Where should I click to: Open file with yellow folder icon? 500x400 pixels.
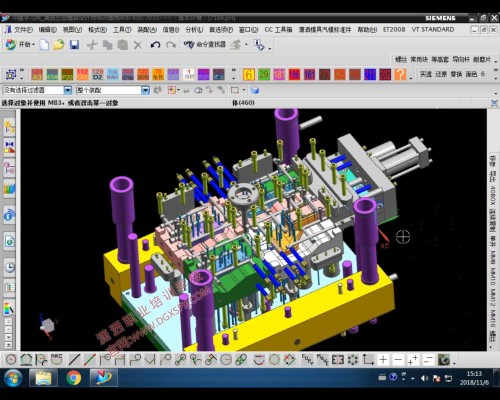(59, 45)
